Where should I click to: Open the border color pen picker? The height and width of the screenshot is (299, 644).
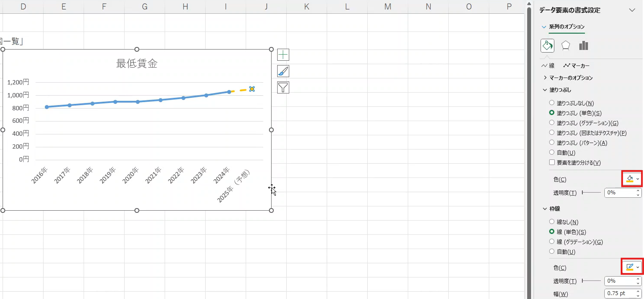coord(632,267)
